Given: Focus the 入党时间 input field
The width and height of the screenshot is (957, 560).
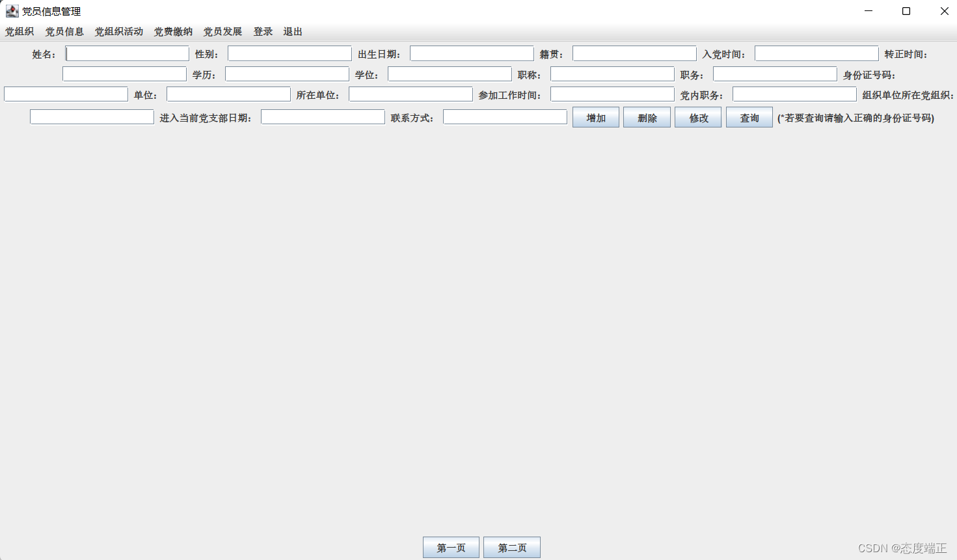Looking at the screenshot, I should 816,53.
